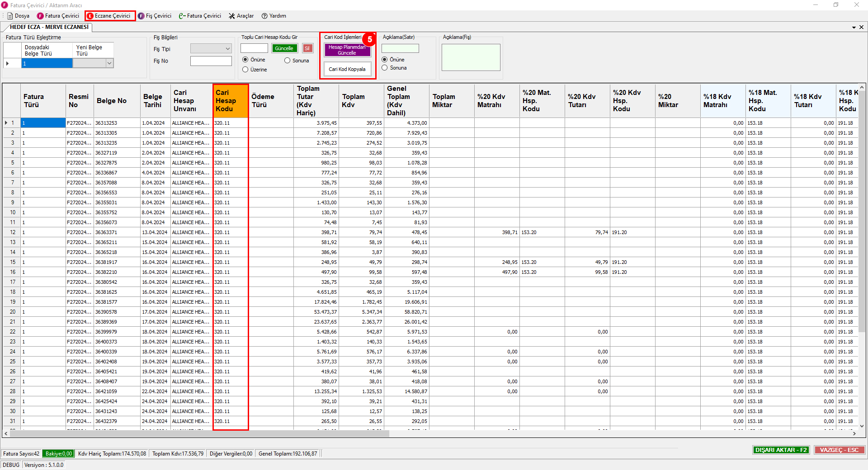Close the HEDEF ECZA tab panel
The width and height of the screenshot is (868, 470).
(x=861, y=27)
